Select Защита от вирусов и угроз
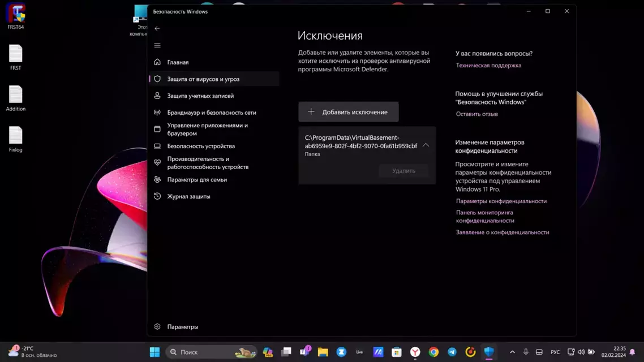Screen dimensions: 644x362 pos(214,79)
